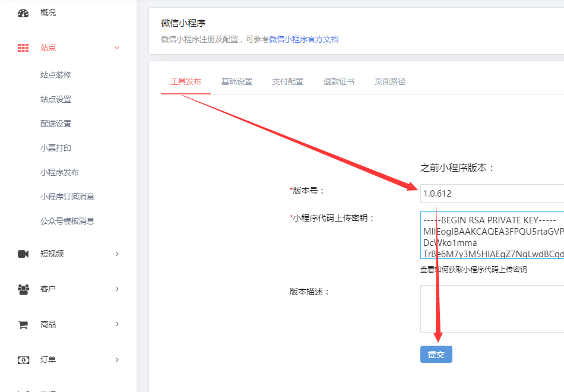Click the 订单 menu label
This screenshot has width=564, height=392.
click(48, 359)
